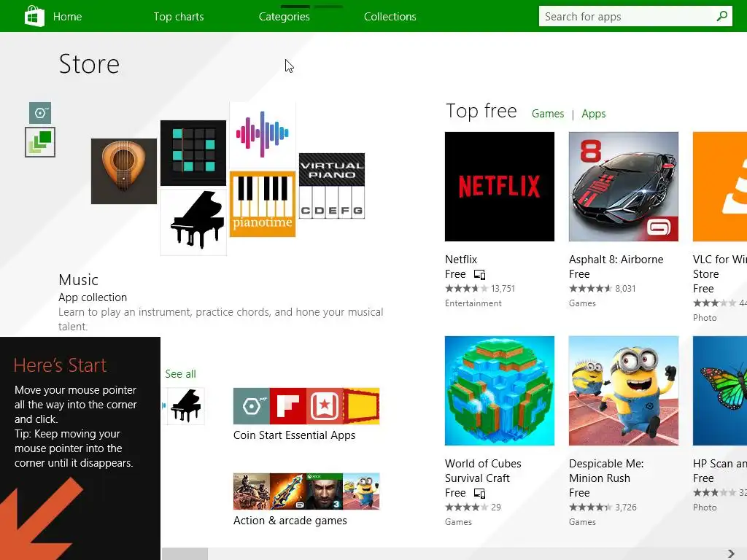Click the Netflix star rating
Image resolution: width=747 pixels, height=560 pixels.
[x=466, y=289]
